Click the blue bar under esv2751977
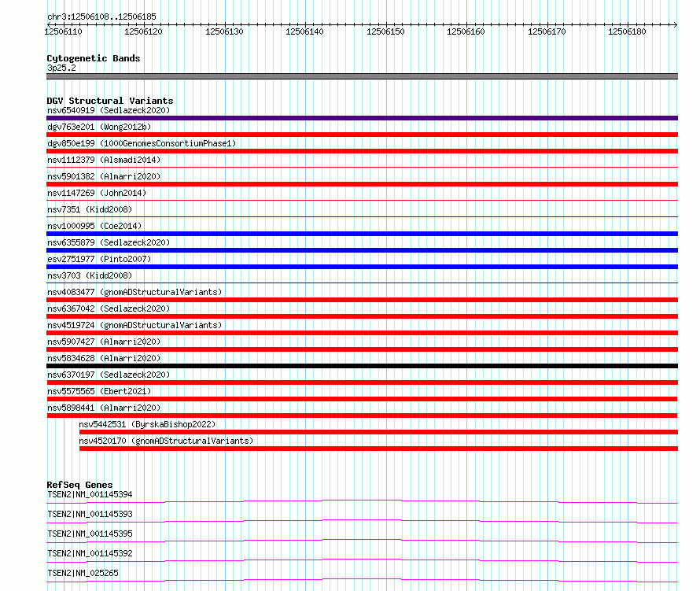The width and height of the screenshot is (700, 591). pos(362,267)
